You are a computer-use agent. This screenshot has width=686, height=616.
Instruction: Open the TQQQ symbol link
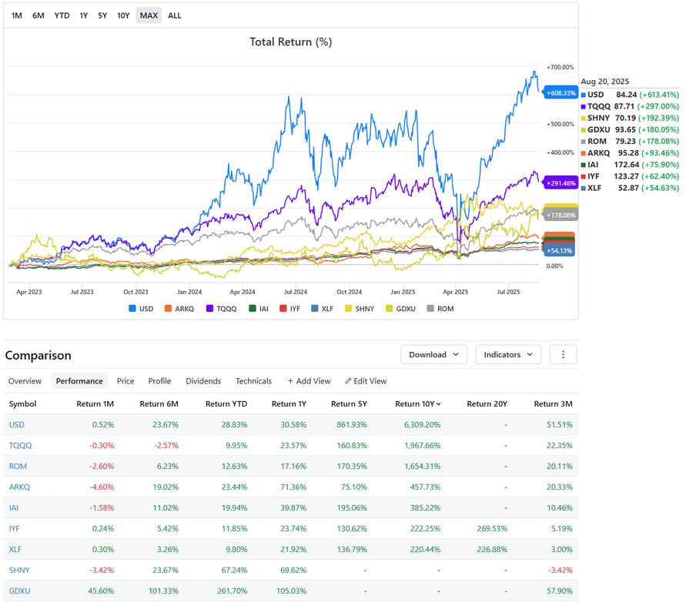point(20,446)
